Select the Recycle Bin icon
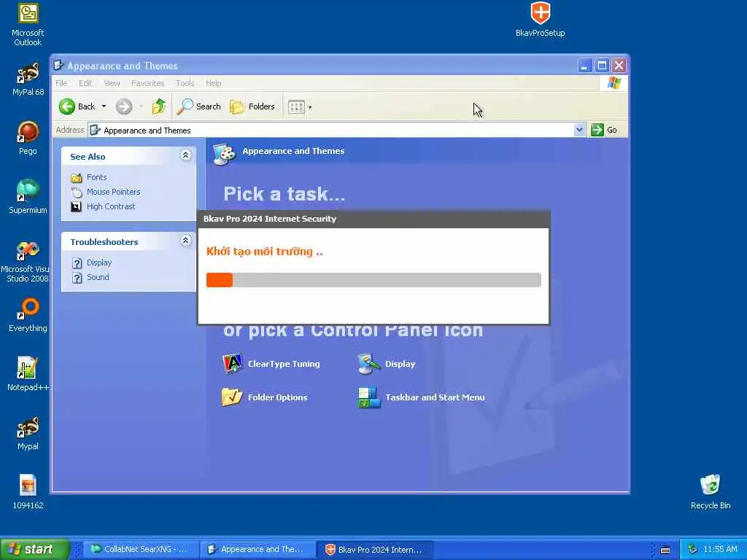Image resolution: width=747 pixels, height=560 pixels. click(711, 492)
